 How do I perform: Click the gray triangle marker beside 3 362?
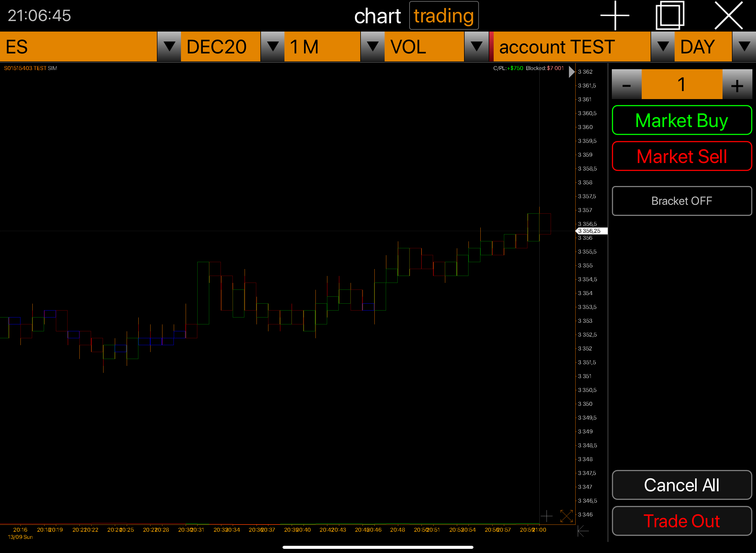(x=571, y=72)
